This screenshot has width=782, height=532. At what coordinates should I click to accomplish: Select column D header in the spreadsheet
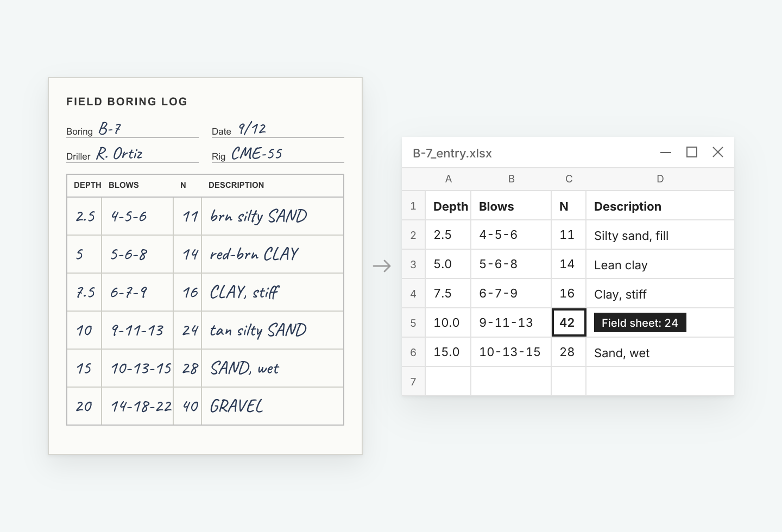coord(660,179)
